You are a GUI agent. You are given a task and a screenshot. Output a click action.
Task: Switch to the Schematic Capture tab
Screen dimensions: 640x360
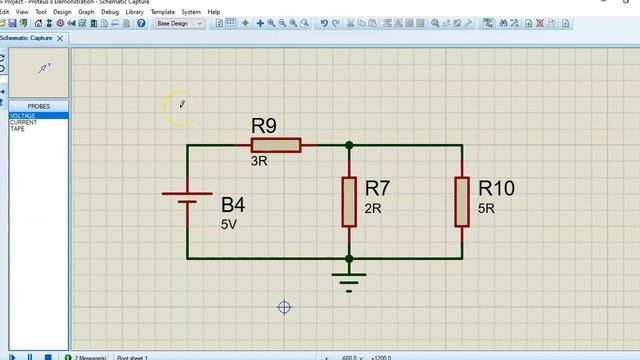pos(26,38)
